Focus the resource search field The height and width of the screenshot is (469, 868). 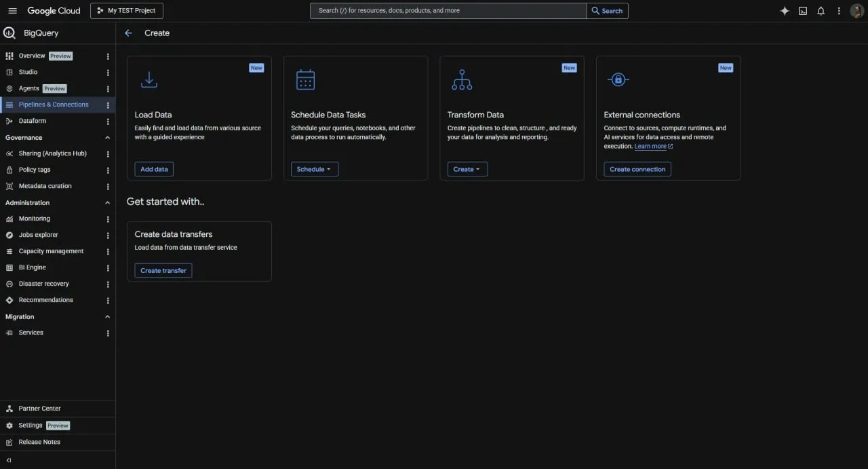(x=448, y=11)
